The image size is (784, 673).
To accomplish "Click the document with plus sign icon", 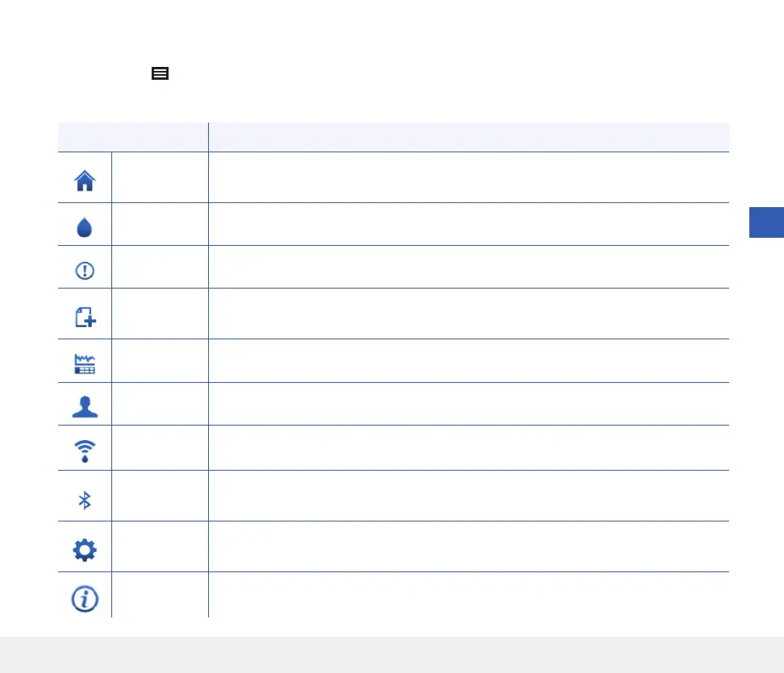I will (85, 317).
